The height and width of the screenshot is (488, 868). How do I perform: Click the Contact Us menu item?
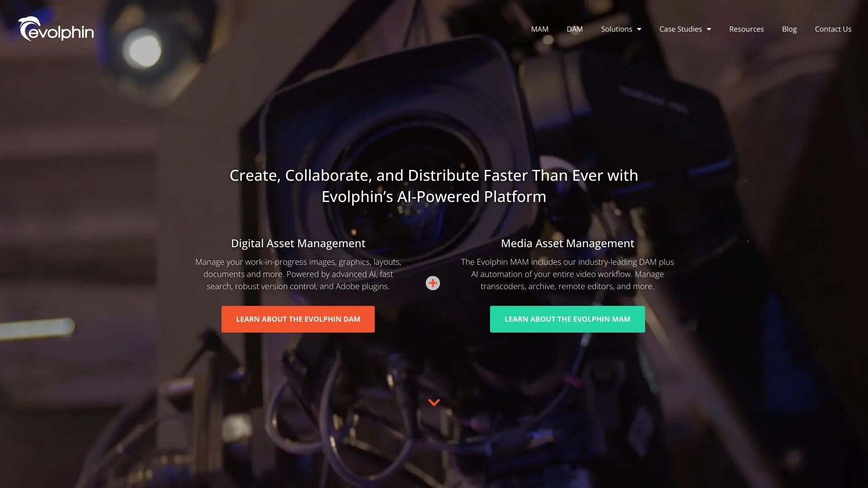833,28
